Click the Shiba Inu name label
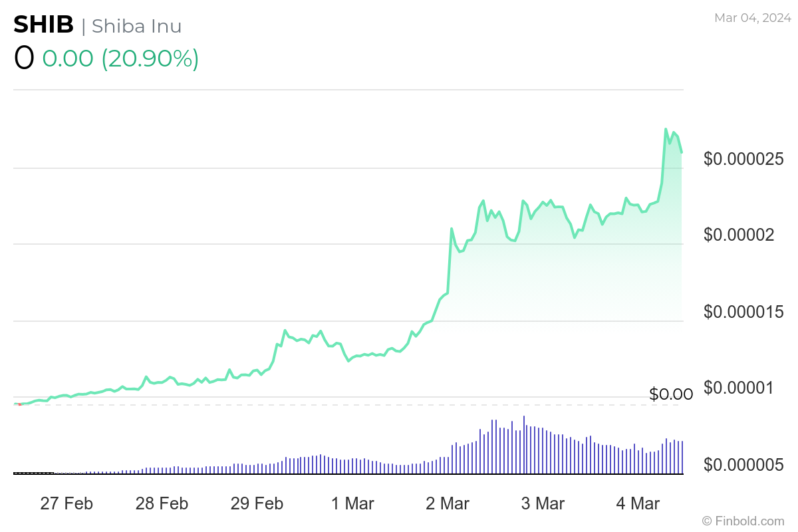The image size is (798, 532). (136, 26)
